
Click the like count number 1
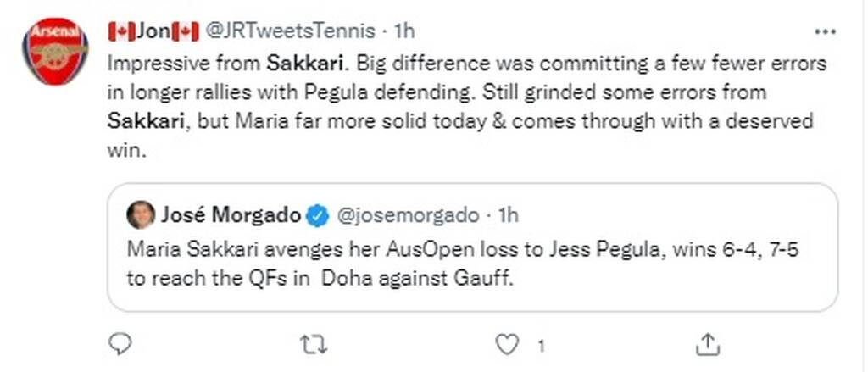coord(539,344)
